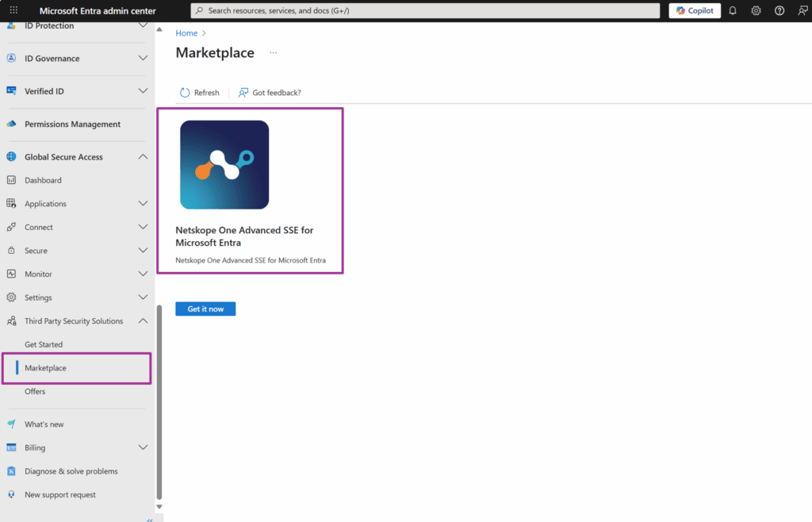Open the notifications bell icon
The width and height of the screenshot is (812, 522).
point(733,10)
